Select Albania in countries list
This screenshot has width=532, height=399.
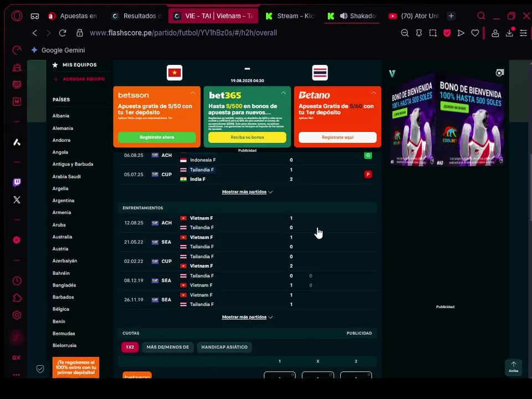[61, 116]
